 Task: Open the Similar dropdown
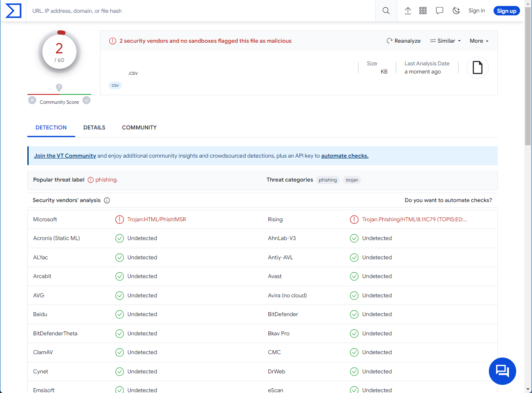pos(445,41)
